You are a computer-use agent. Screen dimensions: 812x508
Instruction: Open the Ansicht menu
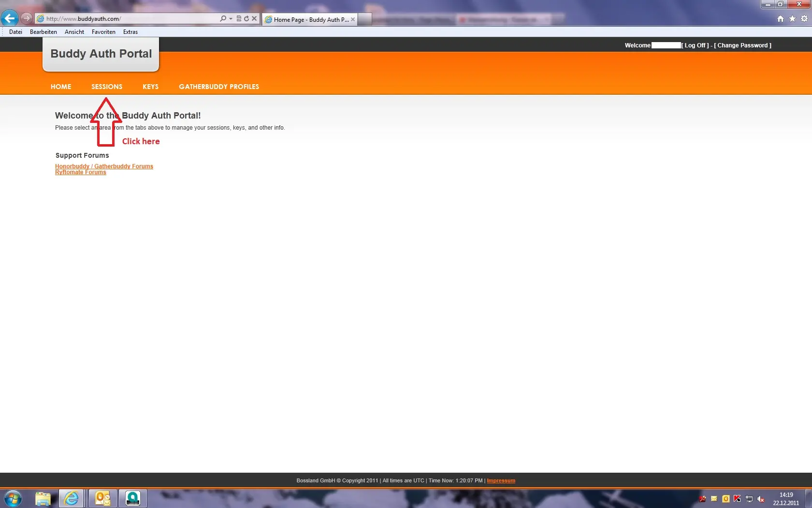tap(74, 32)
